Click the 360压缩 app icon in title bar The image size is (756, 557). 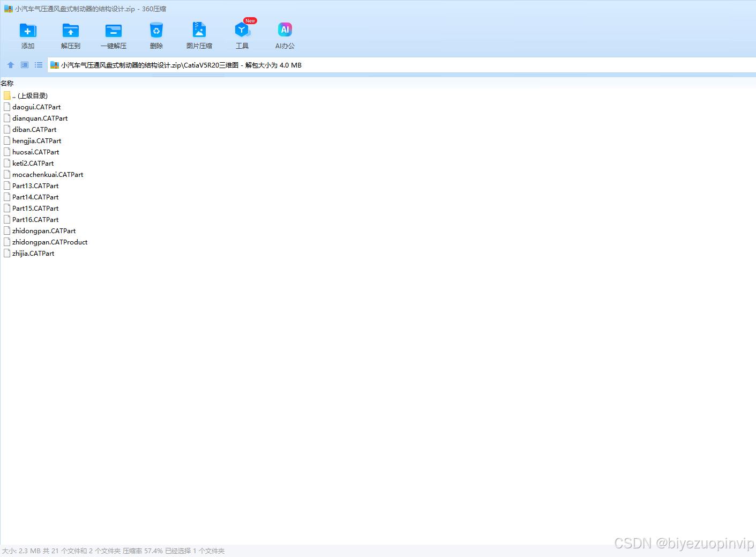tap(8, 9)
